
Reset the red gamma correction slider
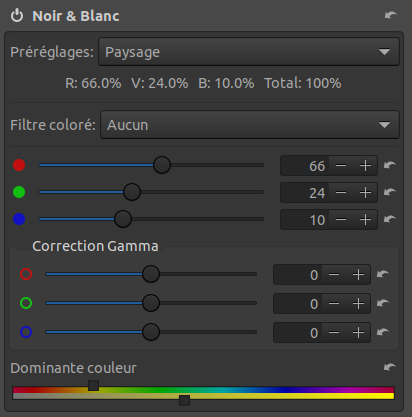(x=383, y=274)
